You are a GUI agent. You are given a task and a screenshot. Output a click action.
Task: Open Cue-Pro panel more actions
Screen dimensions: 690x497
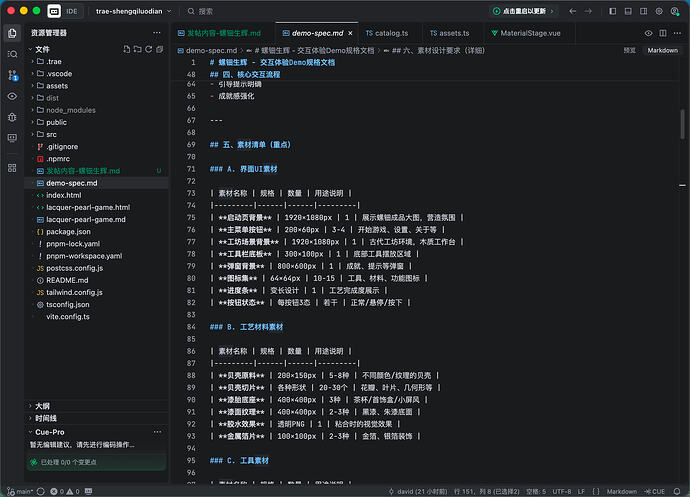pyautogui.click(x=157, y=432)
